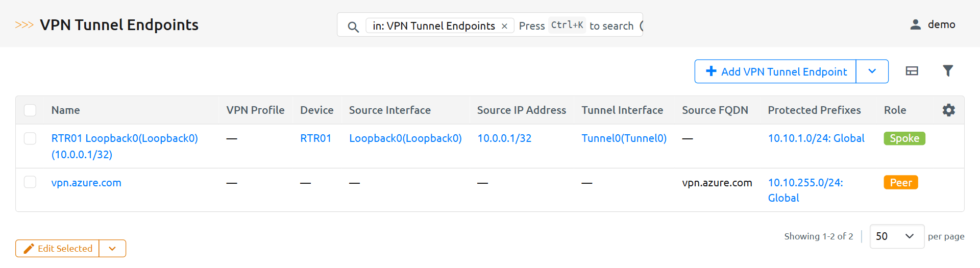The height and width of the screenshot is (268, 980).
Task: Click the magnifier search icon
Action: click(353, 27)
